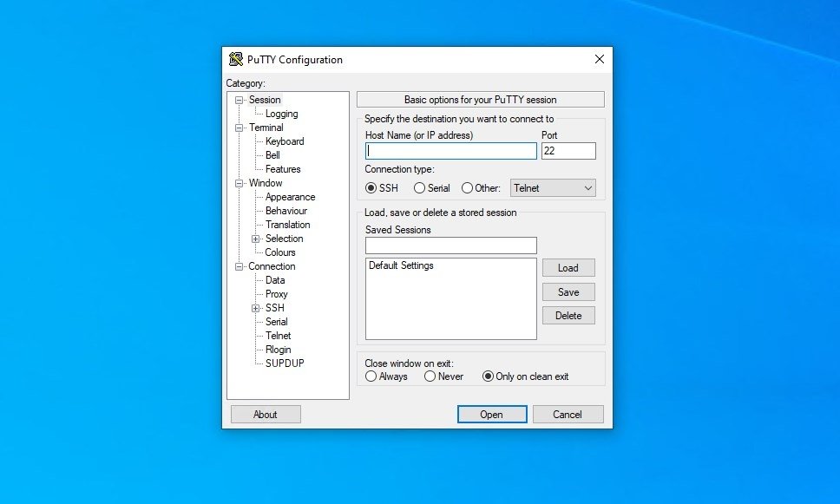Open the Keyboard terminal settings
The width and height of the screenshot is (840, 504).
[285, 141]
